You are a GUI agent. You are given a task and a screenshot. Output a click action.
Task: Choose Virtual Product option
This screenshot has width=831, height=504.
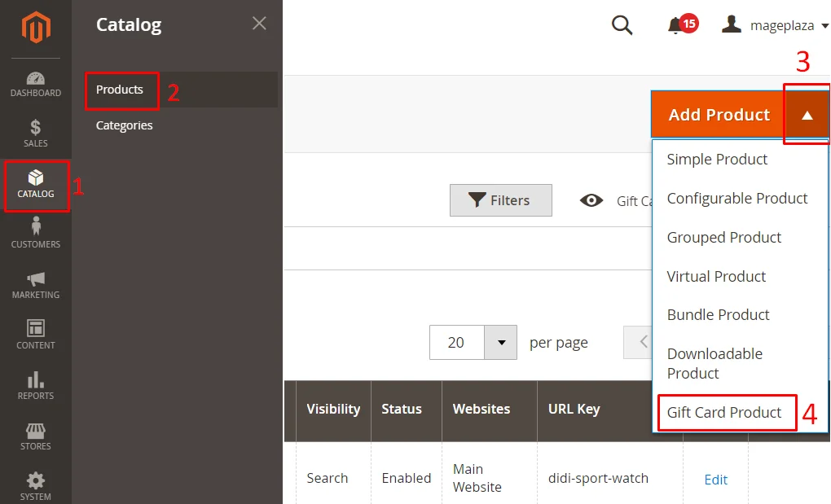click(716, 276)
